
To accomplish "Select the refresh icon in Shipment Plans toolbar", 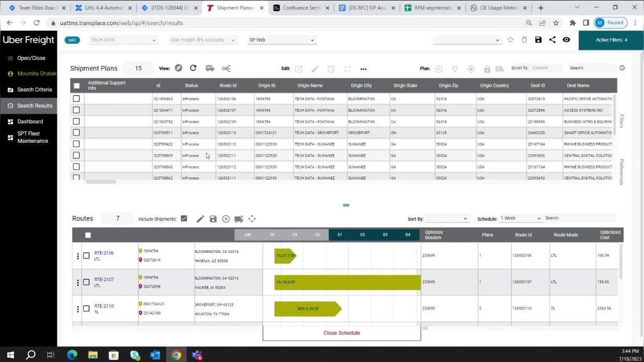I will (x=193, y=68).
